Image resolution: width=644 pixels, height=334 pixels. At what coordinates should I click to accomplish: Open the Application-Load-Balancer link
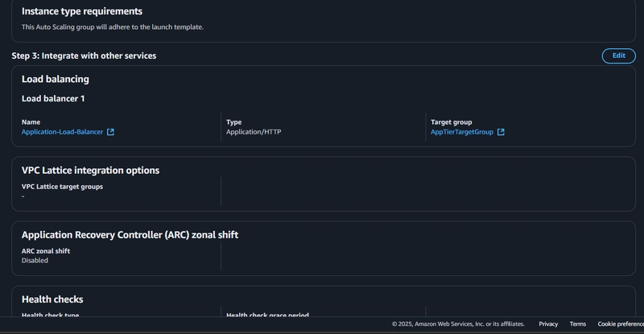[63, 132]
